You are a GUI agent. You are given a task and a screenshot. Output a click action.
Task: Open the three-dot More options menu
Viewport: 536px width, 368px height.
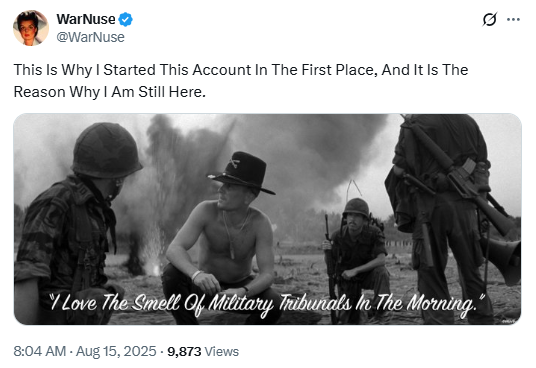513,19
